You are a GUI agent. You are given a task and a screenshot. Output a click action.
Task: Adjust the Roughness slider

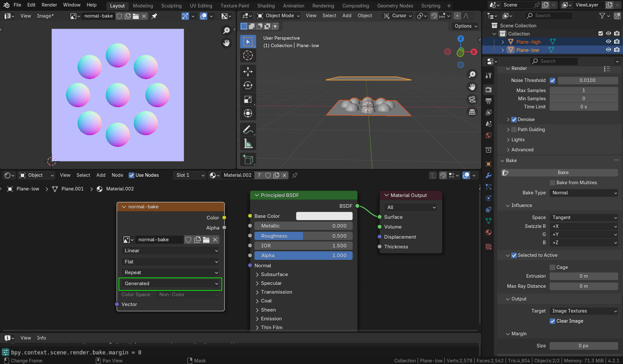pyautogui.click(x=303, y=236)
